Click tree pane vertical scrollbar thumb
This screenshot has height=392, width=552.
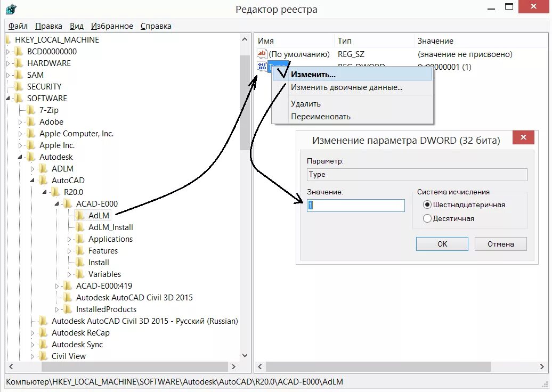(x=245, y=102)
